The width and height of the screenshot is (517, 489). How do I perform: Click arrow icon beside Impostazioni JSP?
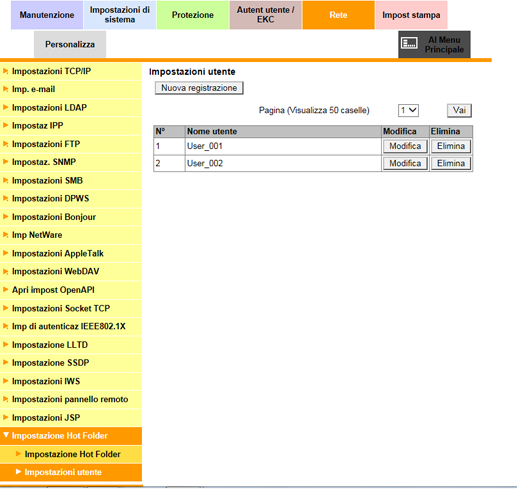click(x=5, y=417)
